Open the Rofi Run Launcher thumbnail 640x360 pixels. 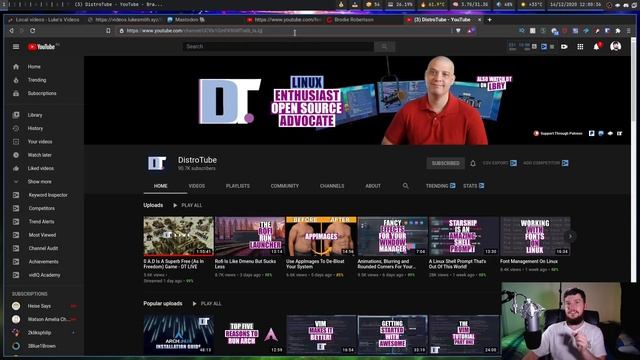click(250, 236)
